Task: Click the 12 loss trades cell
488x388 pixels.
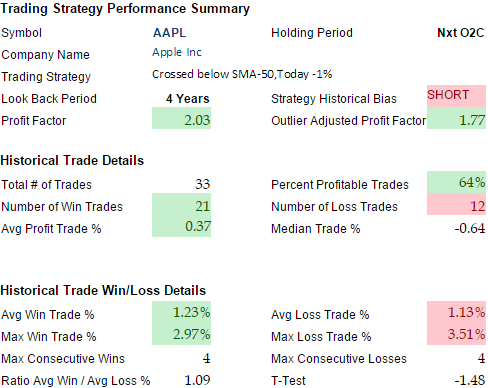Action: pos(456,204)
